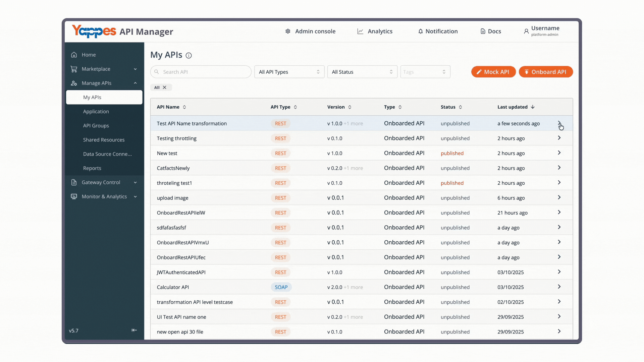Image resolution: width=644 pixels, height=362 pixels.
Task: Open the Username profile icon
Action: (526, 31)
